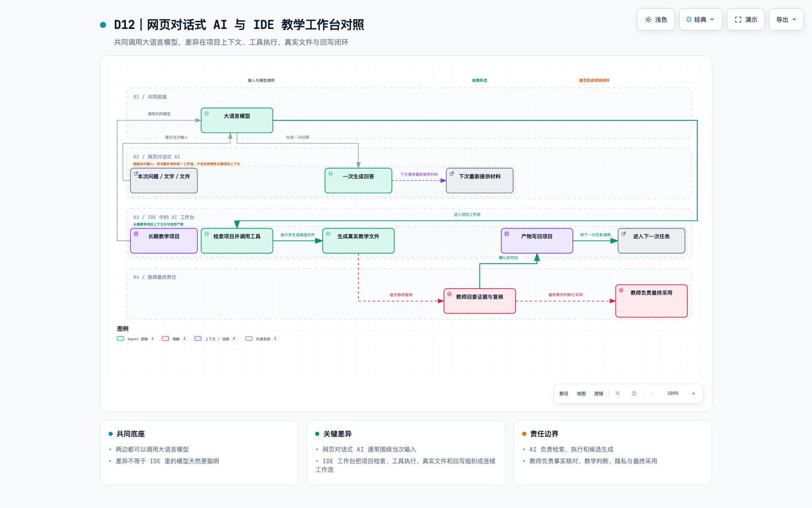Click the external icon on 进入下一次任务 node
Image resolution: width=812 pixels, height=508 pixels.
coord(624,234)
